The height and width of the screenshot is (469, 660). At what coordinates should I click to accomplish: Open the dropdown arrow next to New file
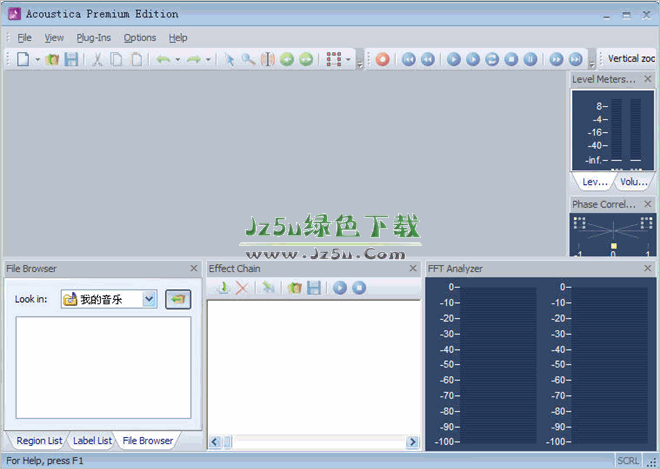pos(37,59)
